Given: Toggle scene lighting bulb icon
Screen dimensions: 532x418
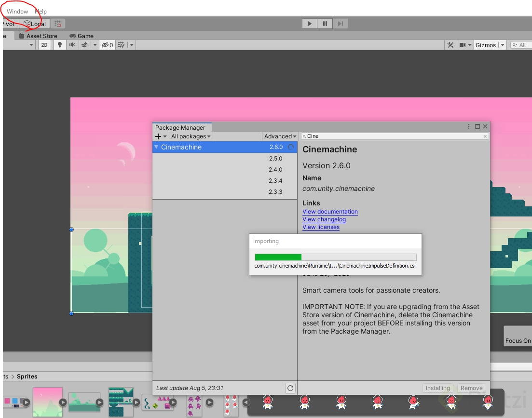Looking at the screenshot, I should 60,45.
